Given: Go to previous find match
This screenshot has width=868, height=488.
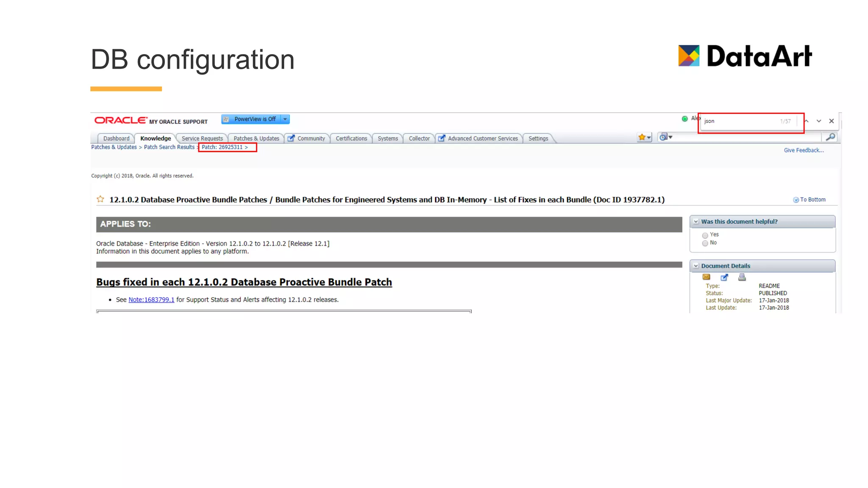Looking at the screenshot, I should pyautogui.click(x=807, y=121).
